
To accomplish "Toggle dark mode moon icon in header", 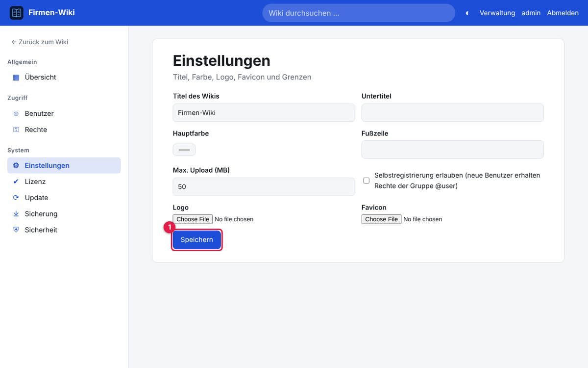I will coord(467,13).
